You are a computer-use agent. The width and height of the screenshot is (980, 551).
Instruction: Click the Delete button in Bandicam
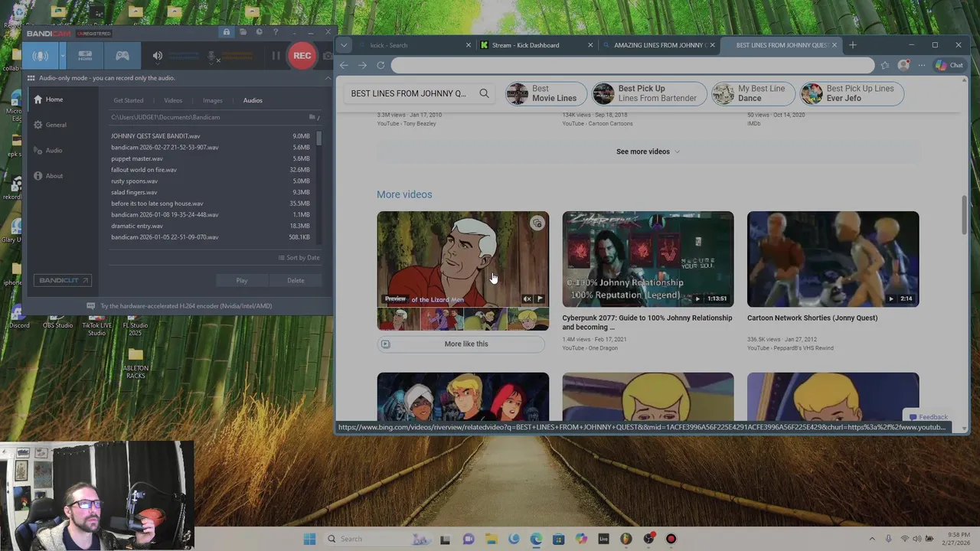pyautogui.click(x=296, y=281)
